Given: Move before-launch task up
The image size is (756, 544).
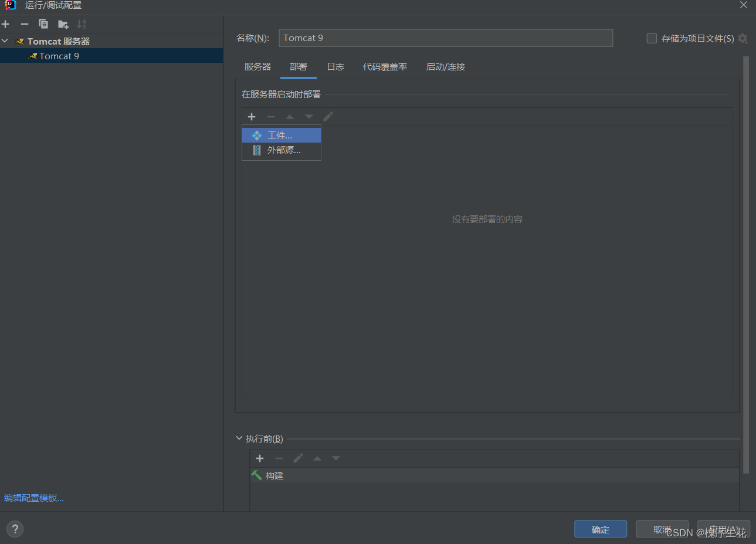Looking at the screenshot, I should click(317, 458).
